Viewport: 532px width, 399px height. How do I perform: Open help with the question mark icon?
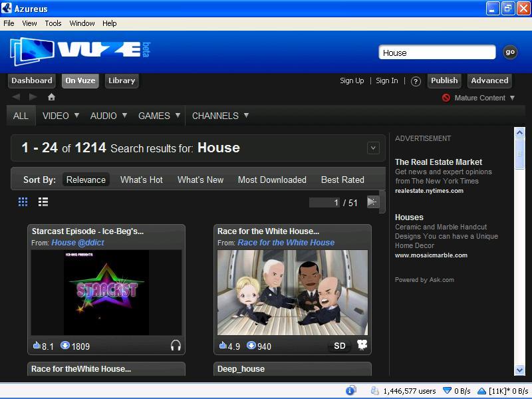416,80
